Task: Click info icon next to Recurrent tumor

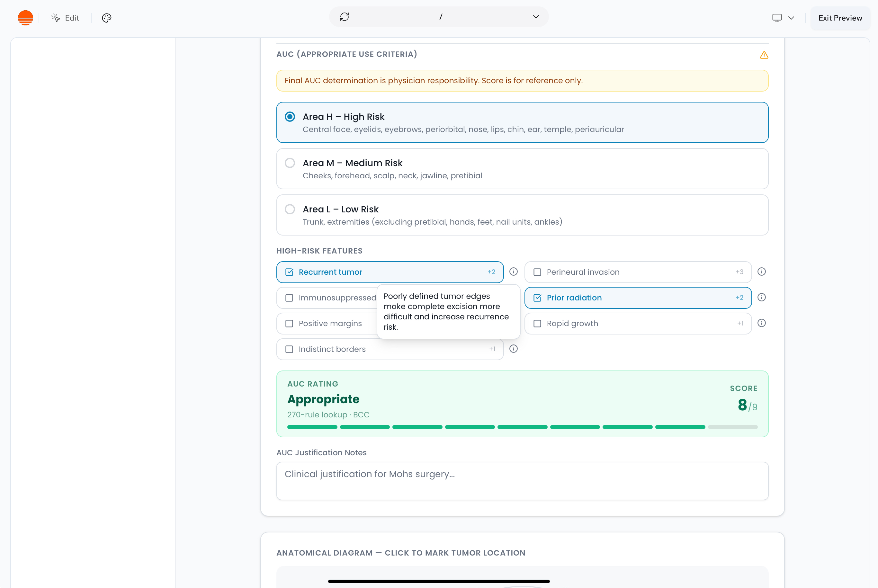Action: pos(514,272)
